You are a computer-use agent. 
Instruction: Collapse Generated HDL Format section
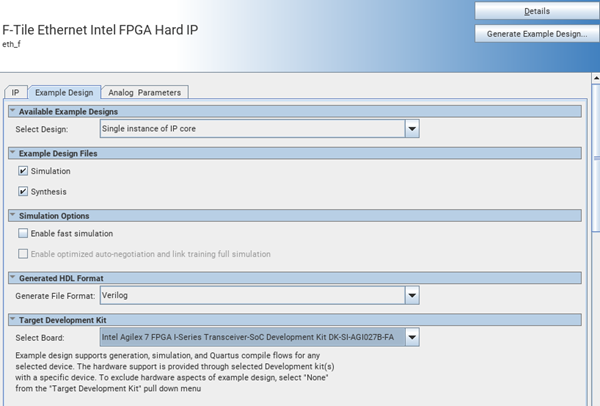click(x=13, y=277)
